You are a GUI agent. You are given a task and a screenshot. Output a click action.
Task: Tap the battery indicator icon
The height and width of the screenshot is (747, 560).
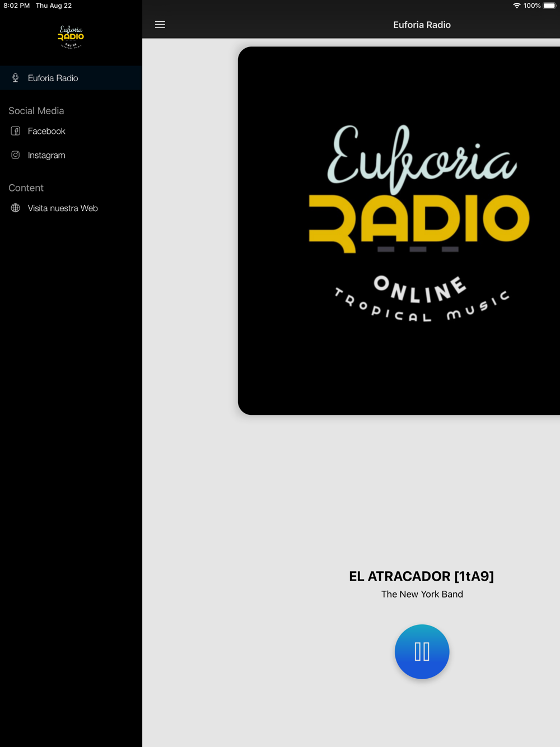click(550, 6)
